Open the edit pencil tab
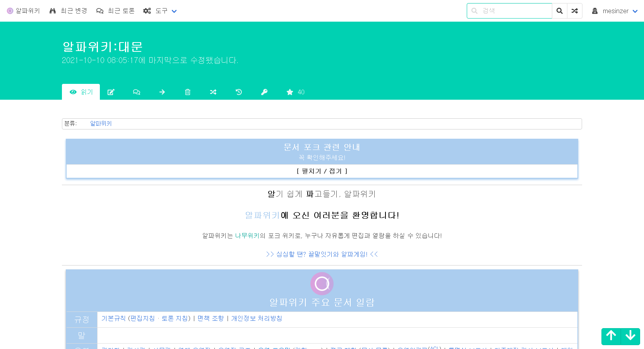Screen dimensions: 644x349 tap(111, 92)
